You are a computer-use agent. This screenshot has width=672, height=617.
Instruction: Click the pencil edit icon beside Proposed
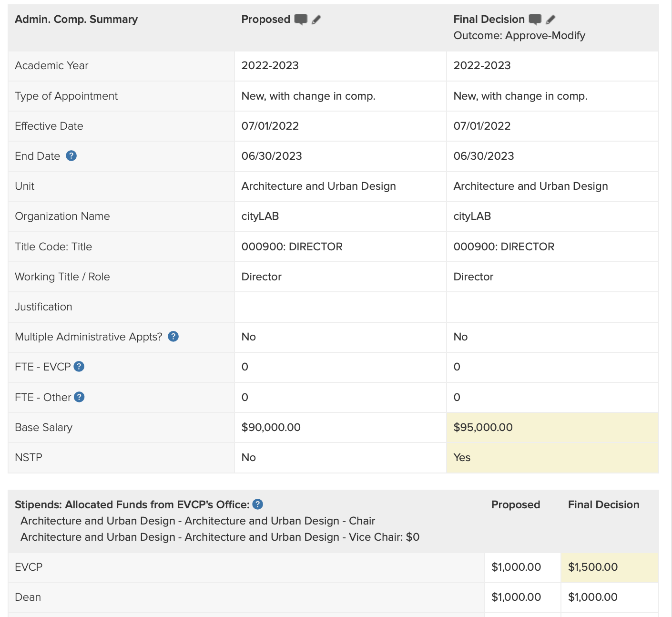coord(316,20)
